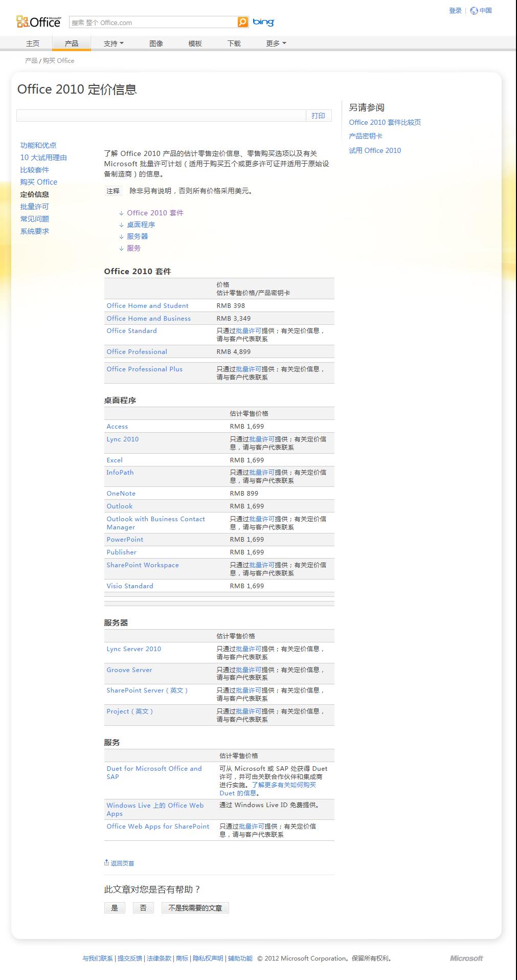Click the Bing logo beside search

point(263,22)
